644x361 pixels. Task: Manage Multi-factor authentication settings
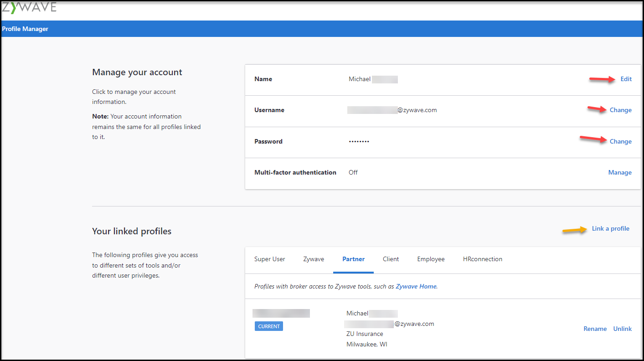620,172
